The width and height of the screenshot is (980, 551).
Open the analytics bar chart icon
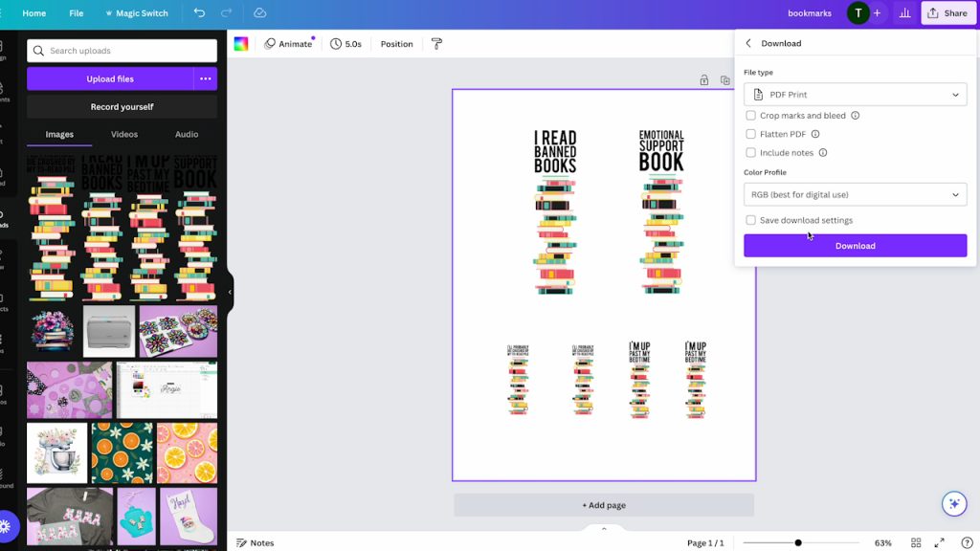[903, 13]
